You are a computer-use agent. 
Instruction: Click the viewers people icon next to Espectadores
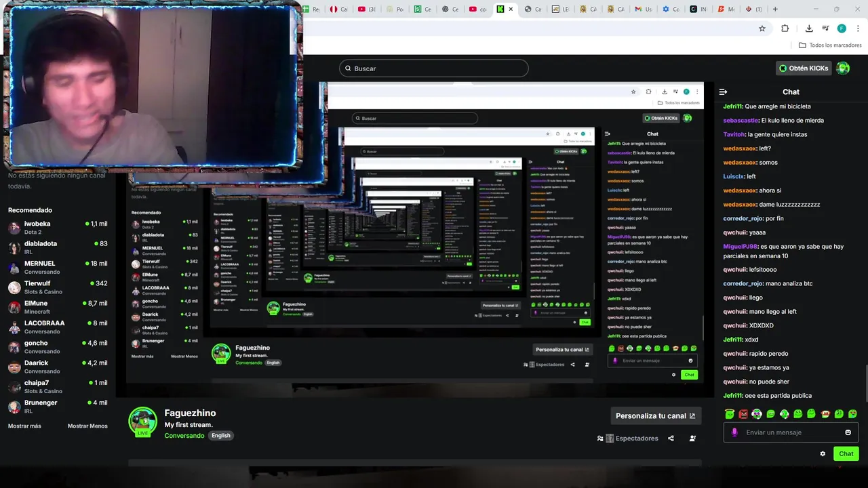(x=600, y=439)
